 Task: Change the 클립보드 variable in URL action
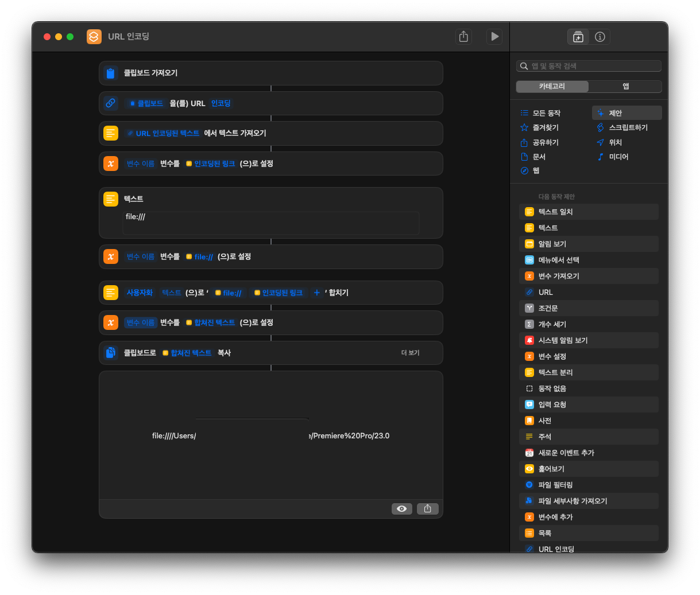[x=146, y=103]
